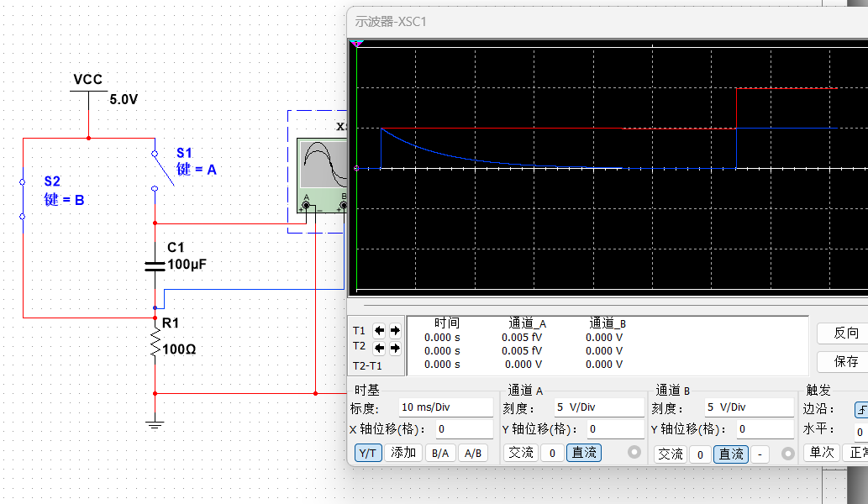Screen dimensions: 868x504
Task: Select B/A display mode
Action: 440,453
